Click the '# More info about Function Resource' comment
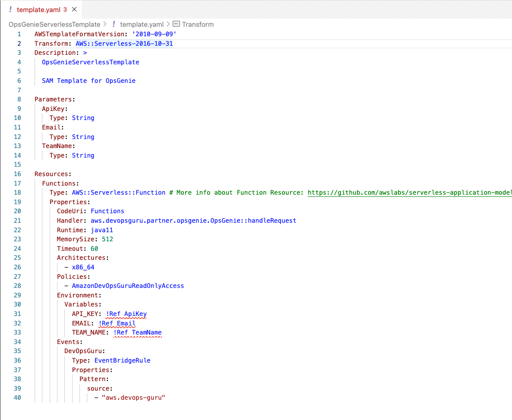Image resolution: width=512 pixels, height=420 pixels. pyautogui.click(x=236, y=193)
